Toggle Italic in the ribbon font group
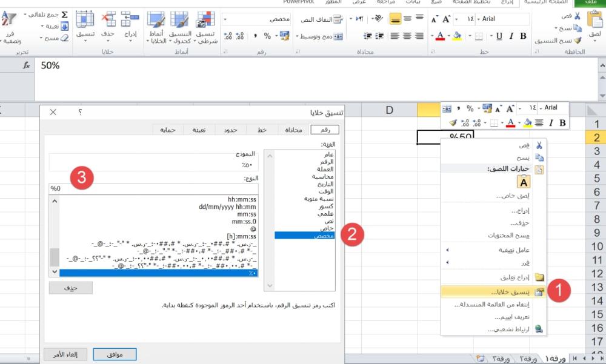 click(511, 36)
